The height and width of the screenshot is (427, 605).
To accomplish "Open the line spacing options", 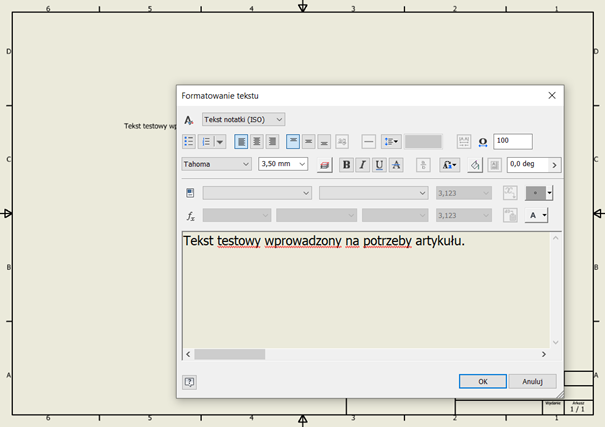I will [x=391, y=142].
